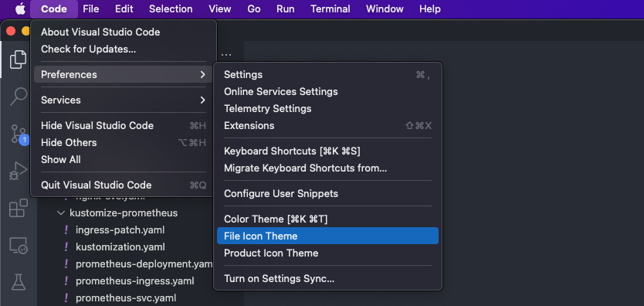This screenshot has height=306, width=644.
Task: Click the explorer more actions ellipsis
Action: [226, 54]
